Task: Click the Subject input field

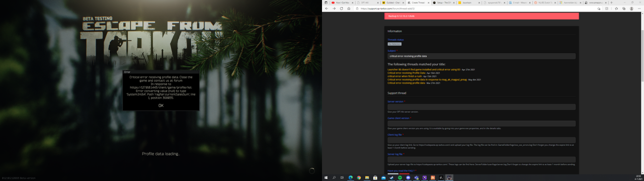Action: (481, 56)
